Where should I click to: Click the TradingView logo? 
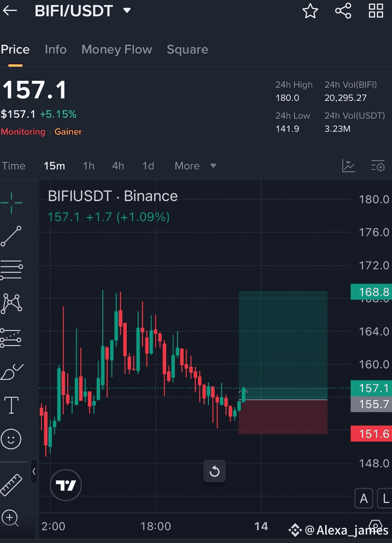point(66,485)
